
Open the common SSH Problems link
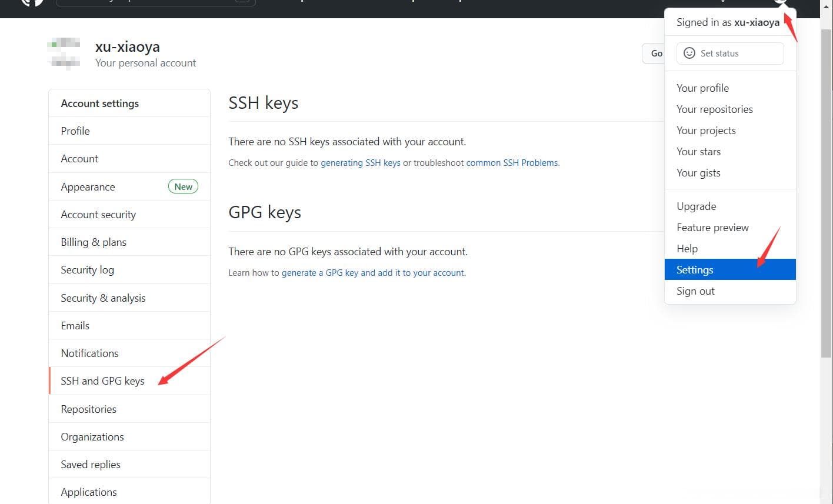pos(512,163)
